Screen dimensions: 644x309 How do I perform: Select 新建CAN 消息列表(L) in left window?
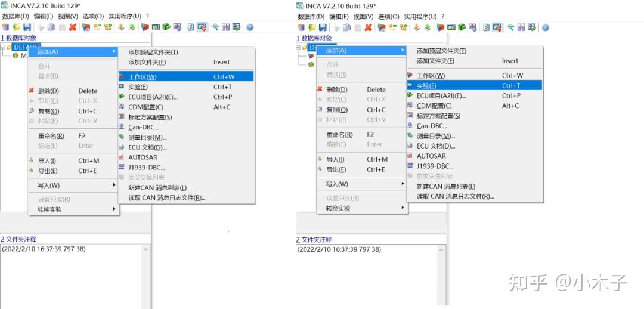(x=186, y=188)
